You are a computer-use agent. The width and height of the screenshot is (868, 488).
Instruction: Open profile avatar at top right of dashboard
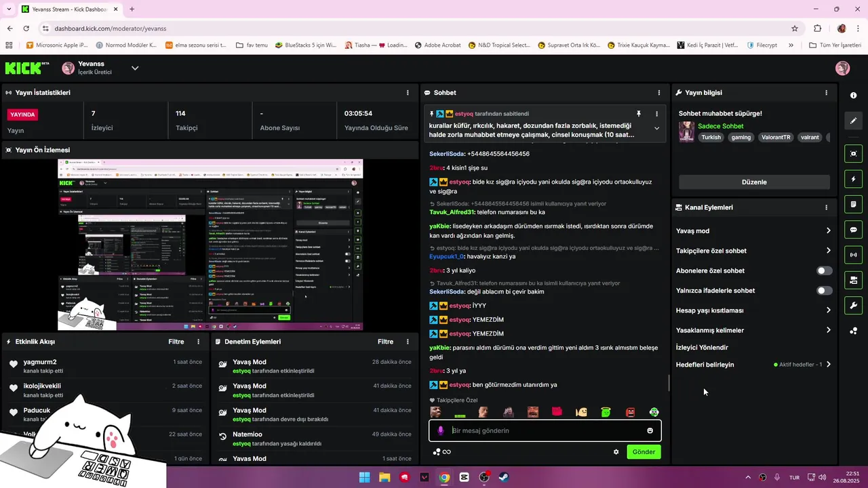point(842,68)
